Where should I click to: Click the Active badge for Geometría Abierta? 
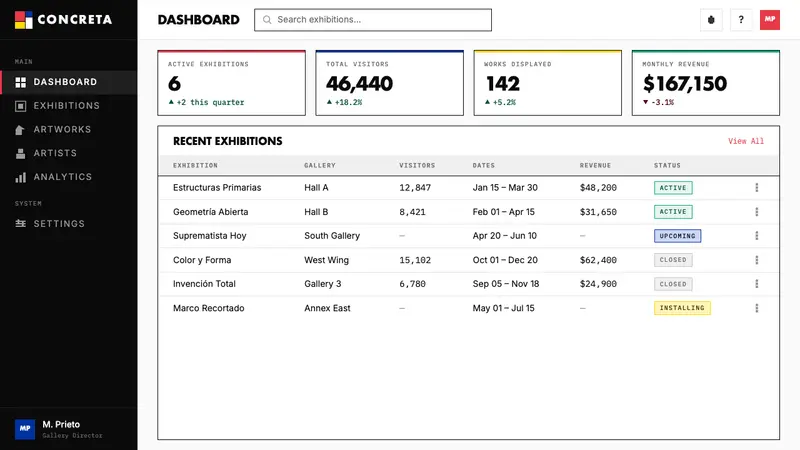coord(673,212)
